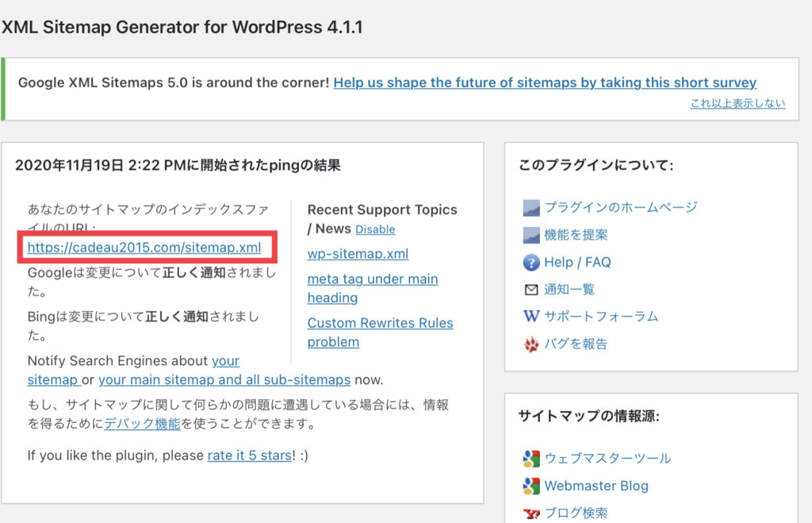Click the Google icon beside Webmaster Blog
Image resolution: width=812 pixels, height=523 pixels.
(530, 486)
